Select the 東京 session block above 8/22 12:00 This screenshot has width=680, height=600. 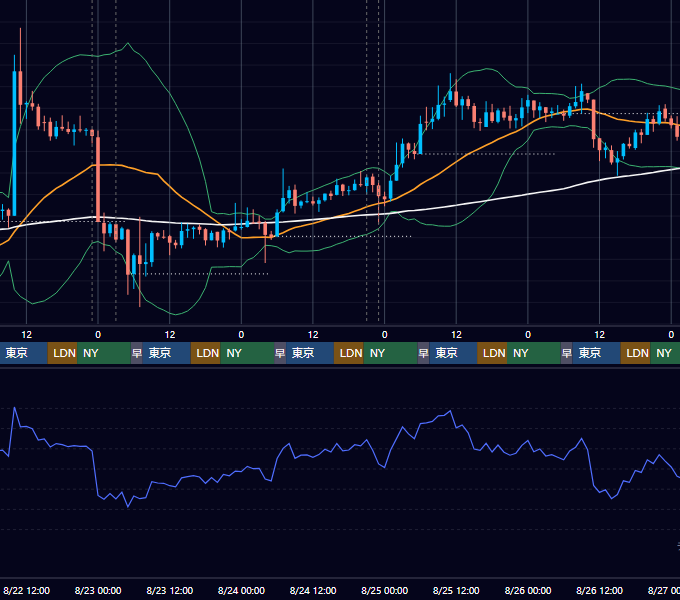(x=23, y=353)
